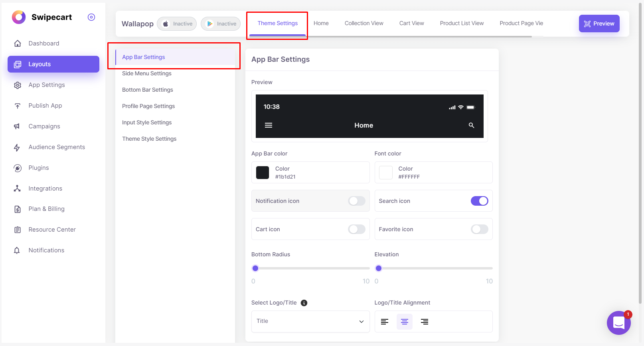Click the info icon beside Select Logo/Title
644x346 pixels.
304,303
